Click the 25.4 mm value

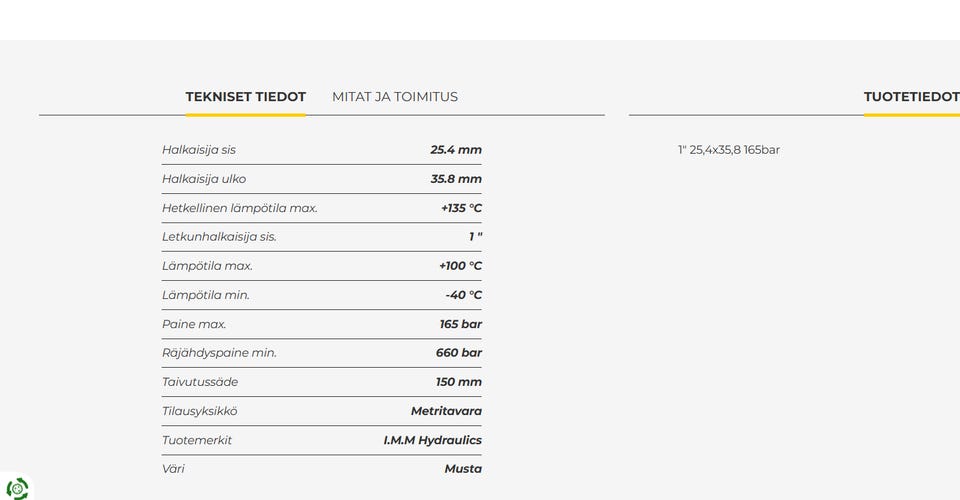click(x=456, y=150)
